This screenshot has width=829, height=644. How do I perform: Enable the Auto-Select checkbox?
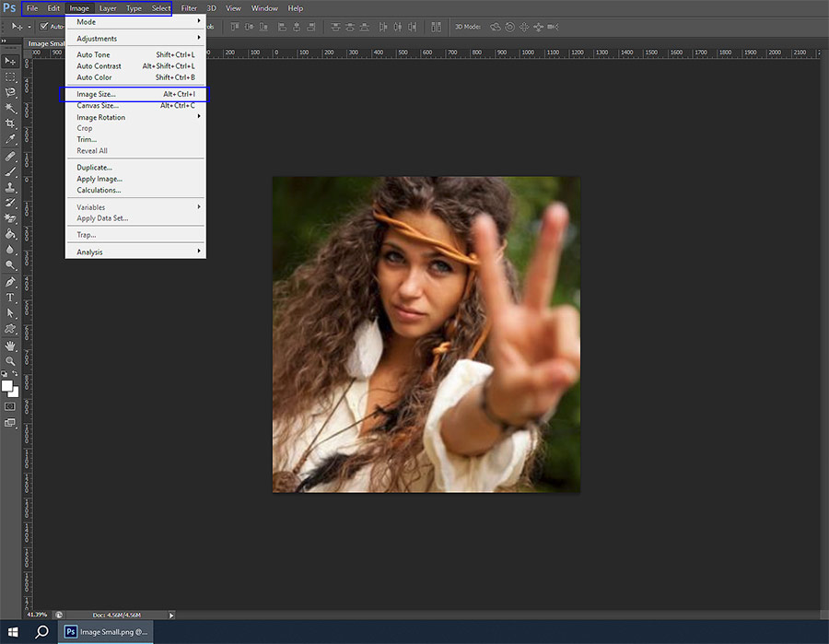point(43,27)
